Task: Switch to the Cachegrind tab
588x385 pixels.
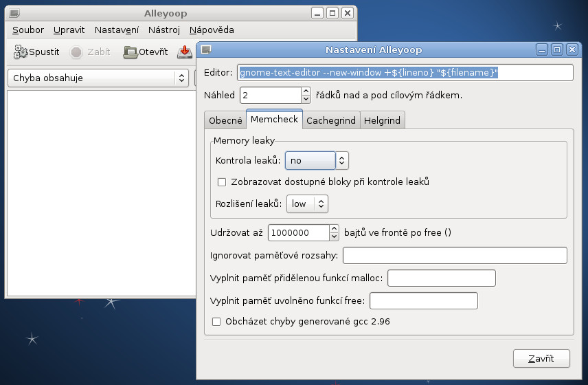Action: (x=331, y=120)
